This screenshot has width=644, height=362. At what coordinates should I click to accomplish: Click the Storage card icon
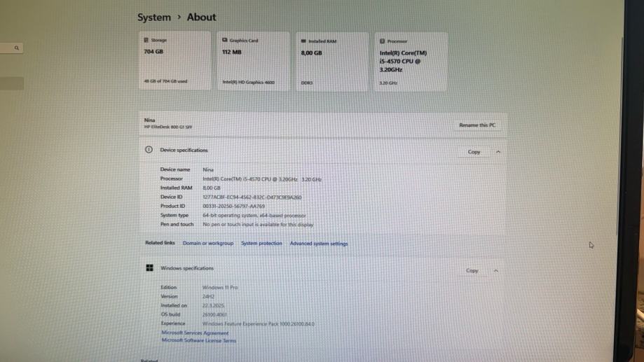(x=146, y=40)
